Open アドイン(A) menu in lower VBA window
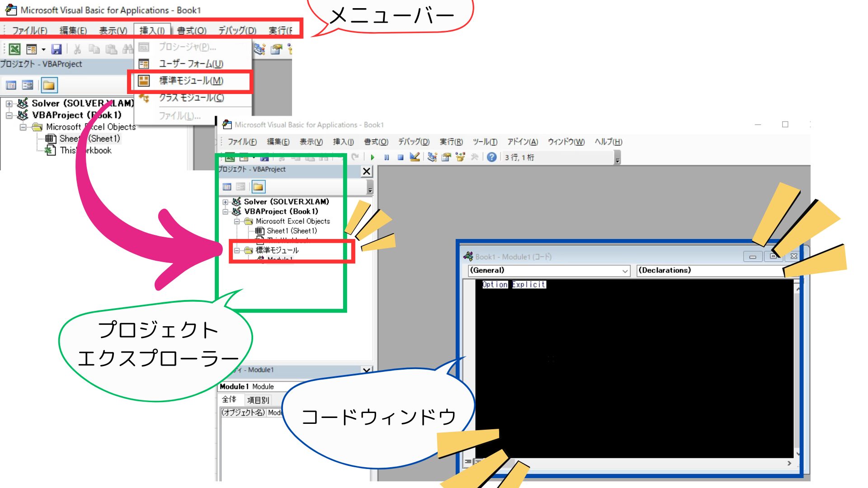The height and width of the screenshot is (488, 868). click(523, 142)
